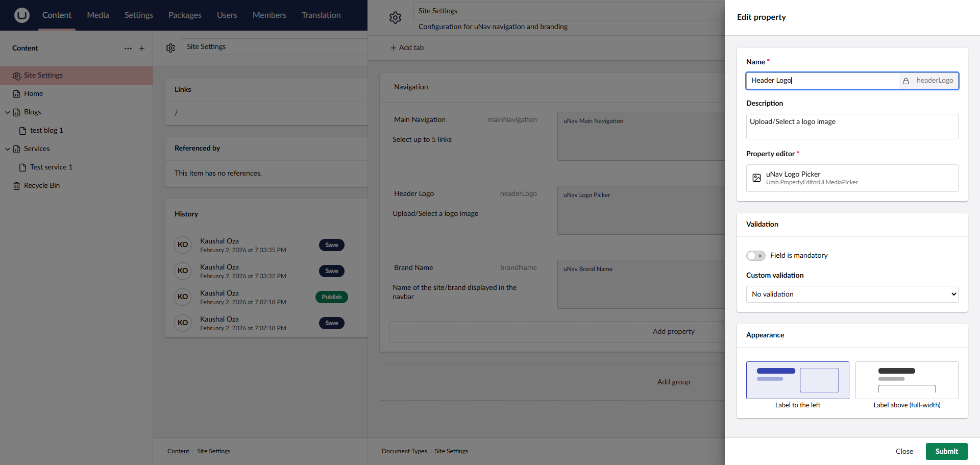Screen dimensions: 980x465
Task: Click the Umbraco logo in top bar
Action: coord(21,15)
